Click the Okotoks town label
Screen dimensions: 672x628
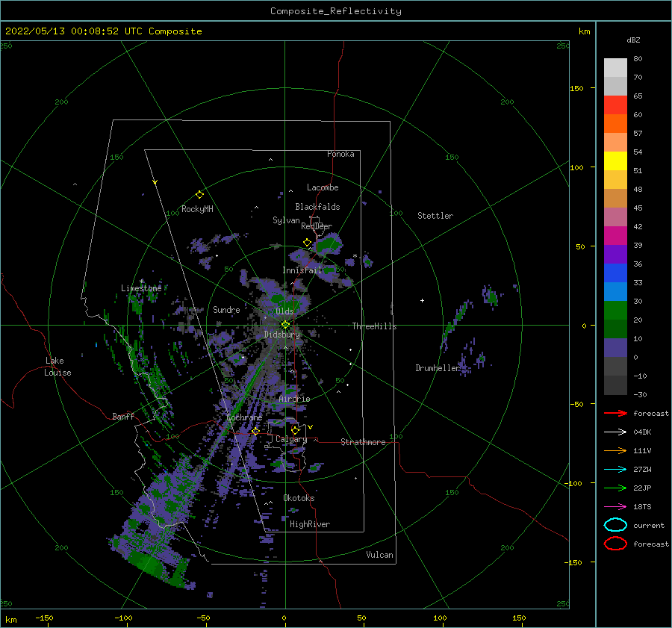coord(299,498)
